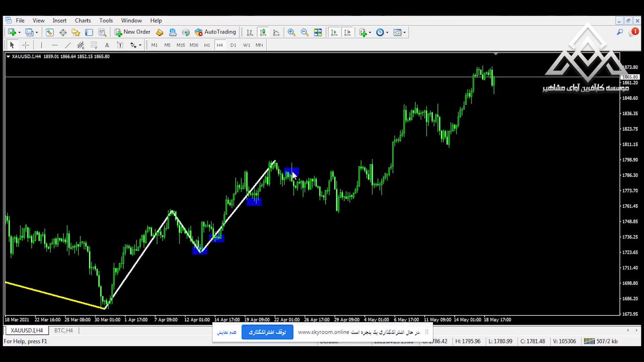Open the Charts menu
Image resolution: width=644 pixels, height=362 pixels.
(x=83, y=20)
